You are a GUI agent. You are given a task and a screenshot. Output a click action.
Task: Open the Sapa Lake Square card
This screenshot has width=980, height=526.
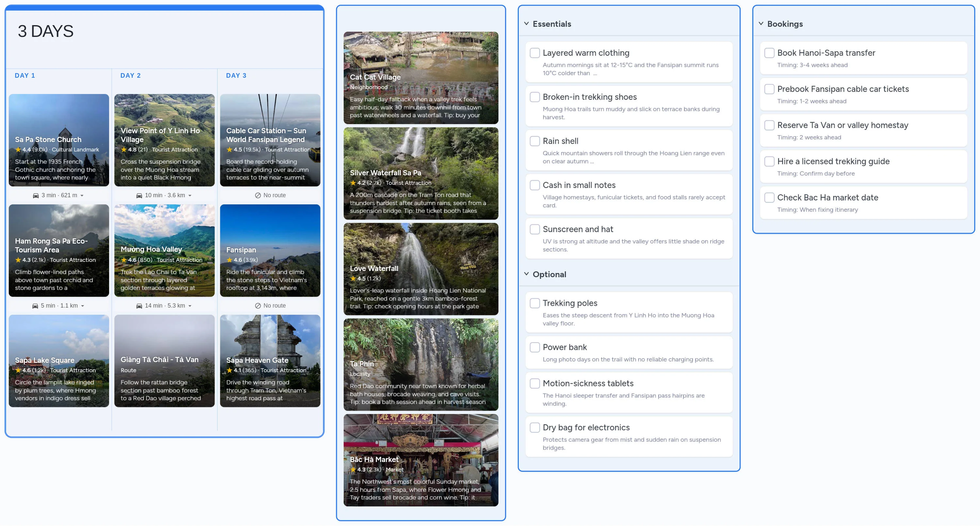[x=59, y=361]
